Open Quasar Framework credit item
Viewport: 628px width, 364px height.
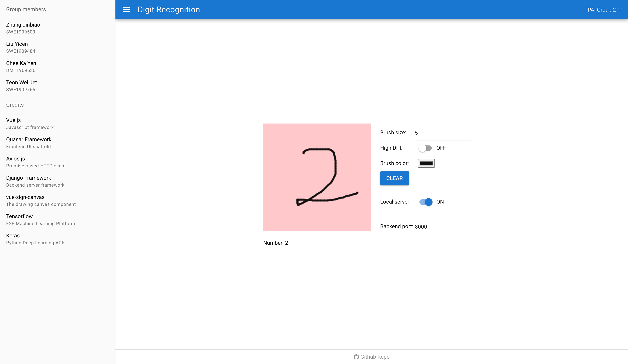[x=29, y=143]
